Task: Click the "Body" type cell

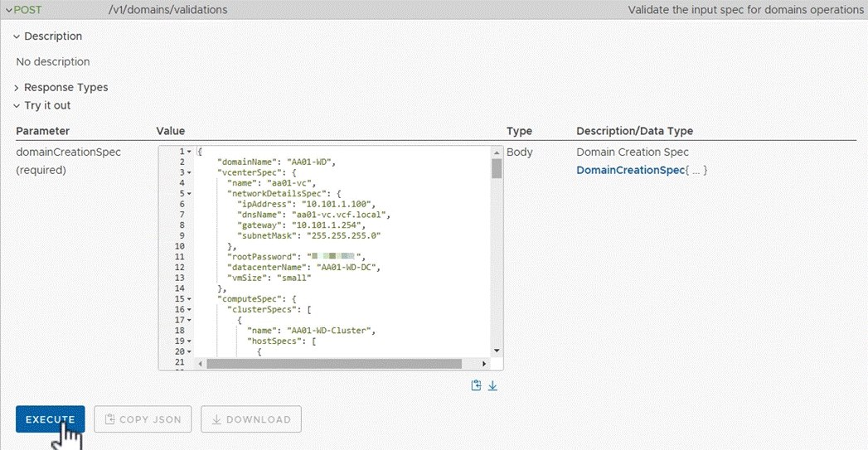Action: click(x=519, y=152)
